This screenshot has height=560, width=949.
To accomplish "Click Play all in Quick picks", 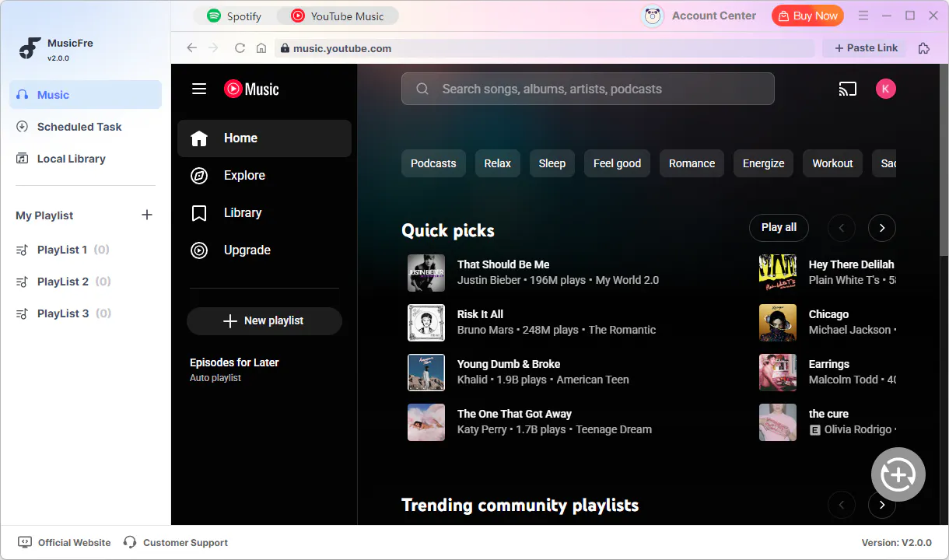I will click(x=779, y=227).
